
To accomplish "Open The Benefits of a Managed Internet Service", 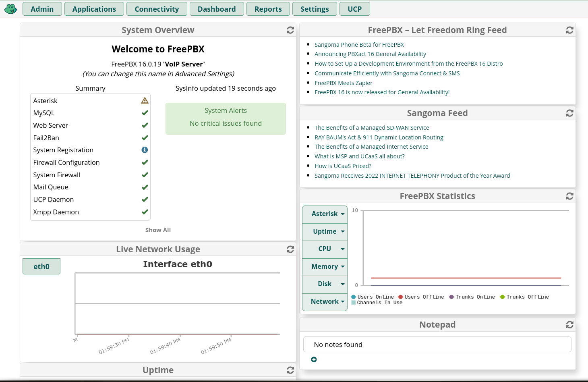I will point(371,147).
